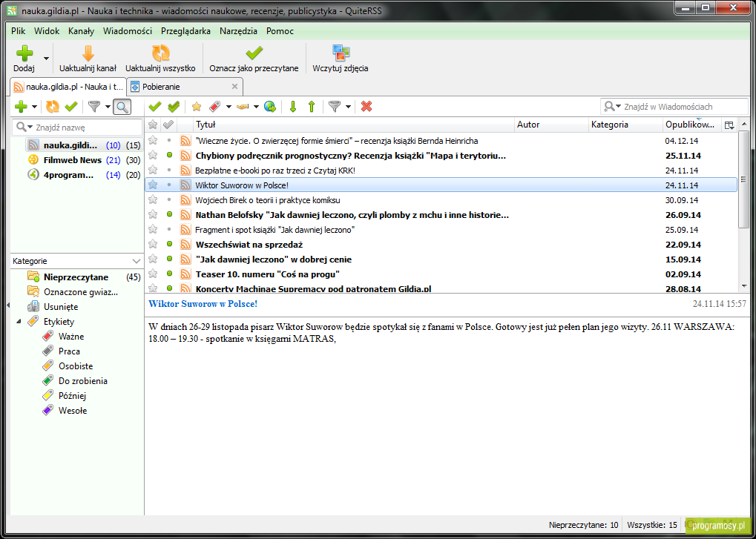Collapse the Kategorie panel chevron
This screenshot has height=539, width=756.
click(x=136, y=261)
